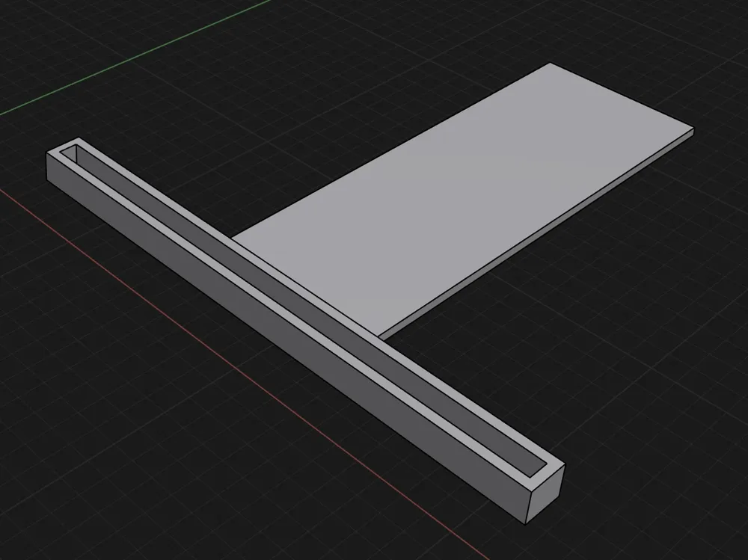Click the bar's top-left outer corner vertex
This screenshot has width=748, height=560.
click(x=46, y=153)
